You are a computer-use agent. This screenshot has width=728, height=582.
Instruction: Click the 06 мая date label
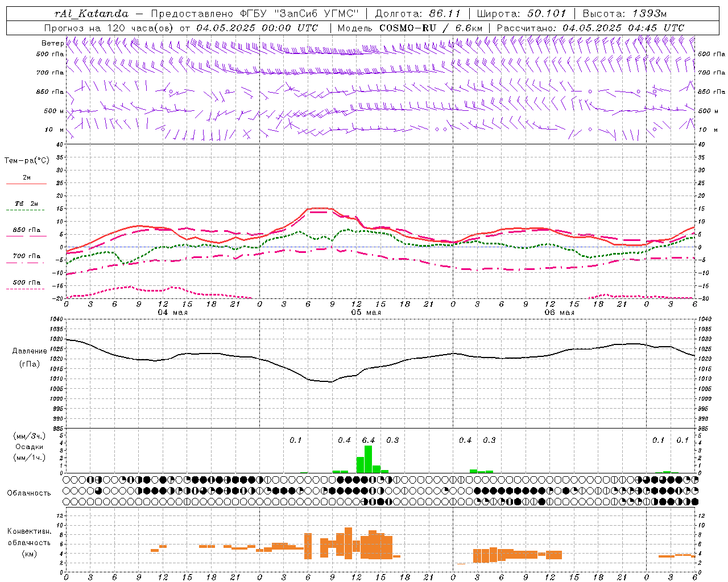[x=559, y=313]
